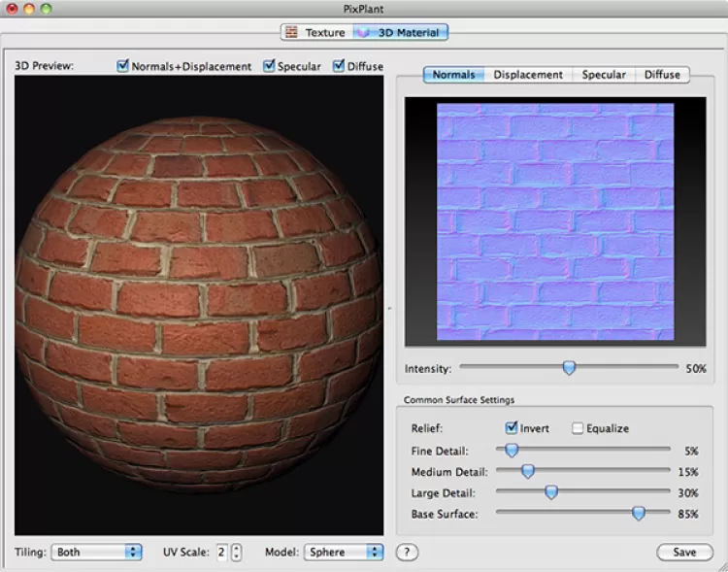Click the help question mark button
Image resolution: width=728 pixels, height=572 pixels.
pyautogui.click(x=407, y=552)
